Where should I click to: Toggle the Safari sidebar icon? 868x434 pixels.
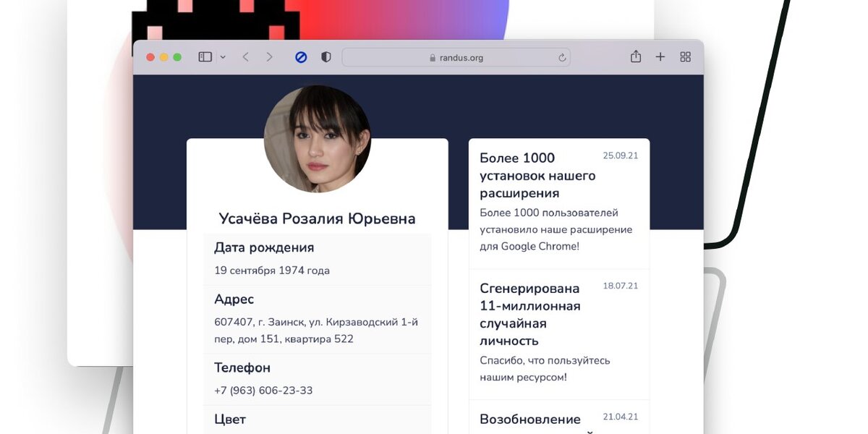[205, 57]
